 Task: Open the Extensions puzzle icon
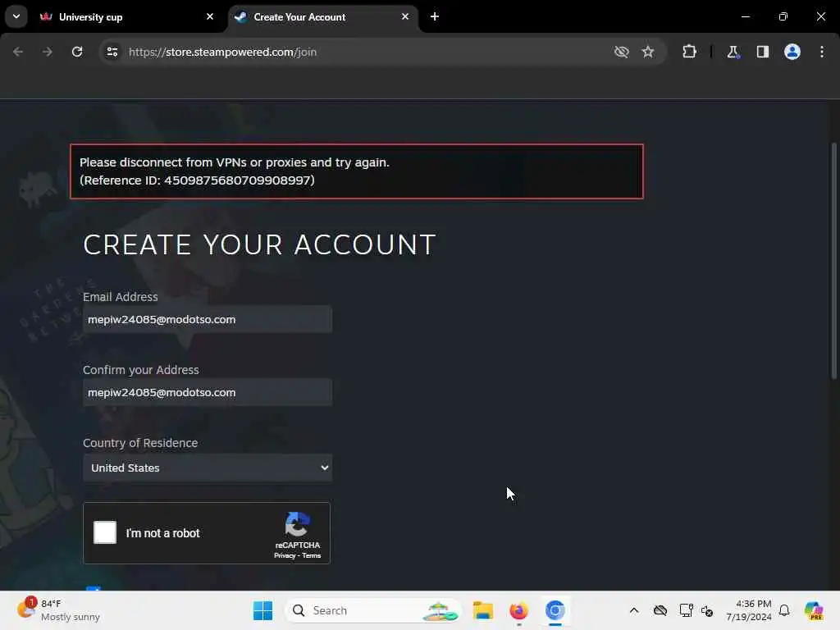(689, 52)
